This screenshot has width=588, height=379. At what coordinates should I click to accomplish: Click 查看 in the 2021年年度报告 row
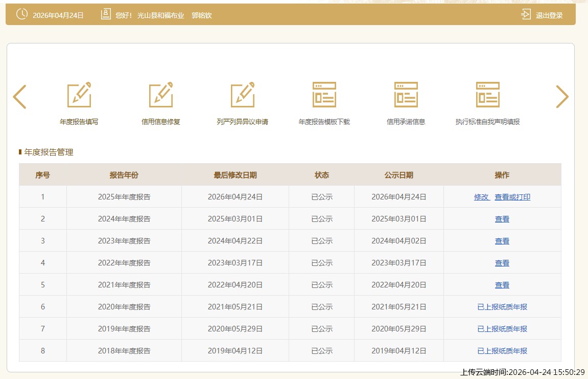point(502,285)
